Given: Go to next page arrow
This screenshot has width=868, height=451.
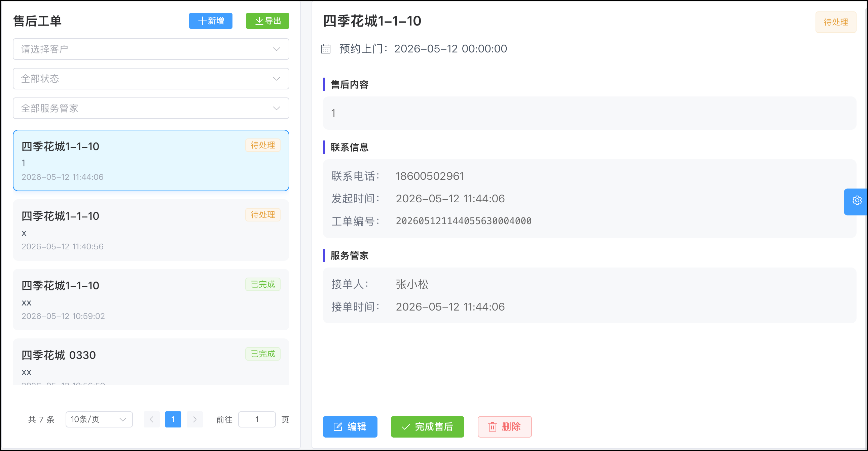Looking at the screenshot, I should click(x=194, y=419).
